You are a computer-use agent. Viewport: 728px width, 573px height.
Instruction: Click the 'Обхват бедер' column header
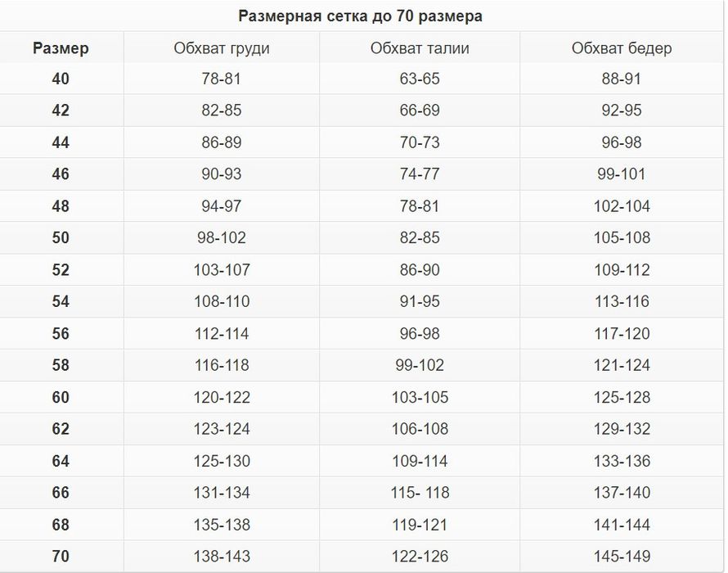(x=622, y=48)
